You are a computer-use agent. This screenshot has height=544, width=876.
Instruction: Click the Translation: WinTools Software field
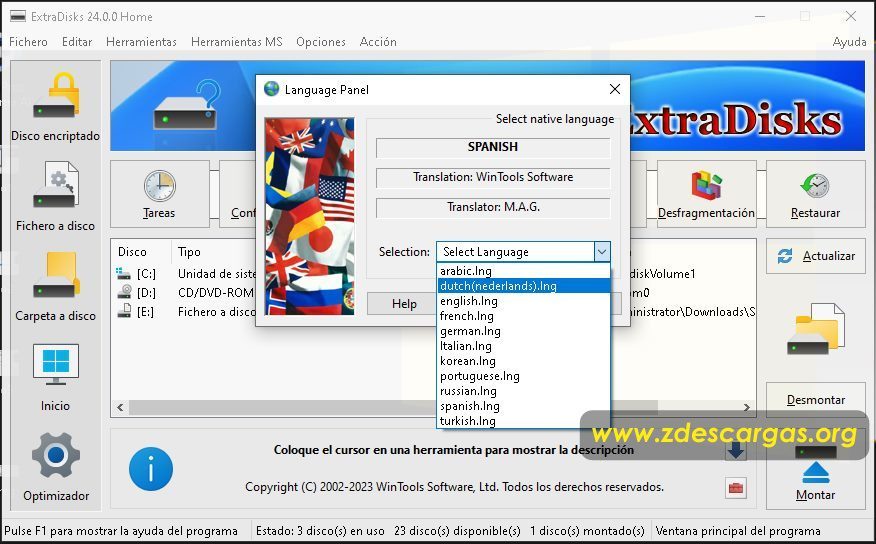(x=493, y=178)
